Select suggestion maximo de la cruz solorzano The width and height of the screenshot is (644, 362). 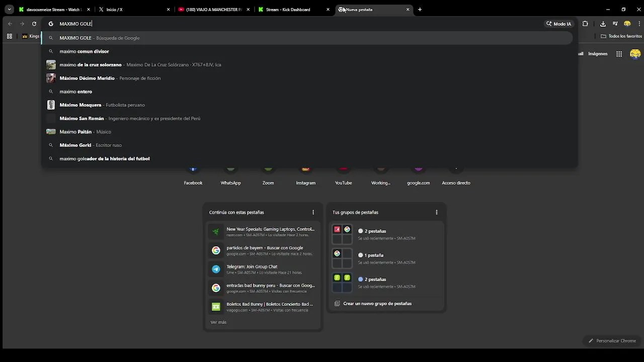[x=307, y=64]
